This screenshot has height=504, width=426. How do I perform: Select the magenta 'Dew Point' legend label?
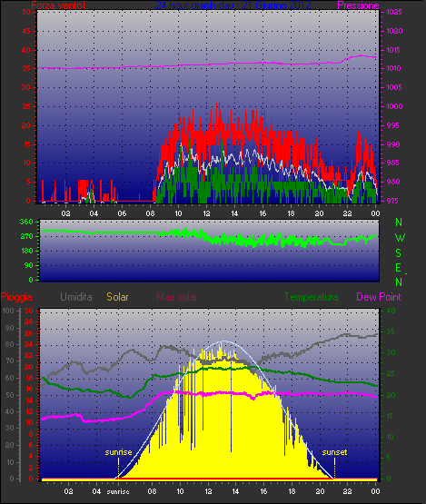[x=379, y=297]
